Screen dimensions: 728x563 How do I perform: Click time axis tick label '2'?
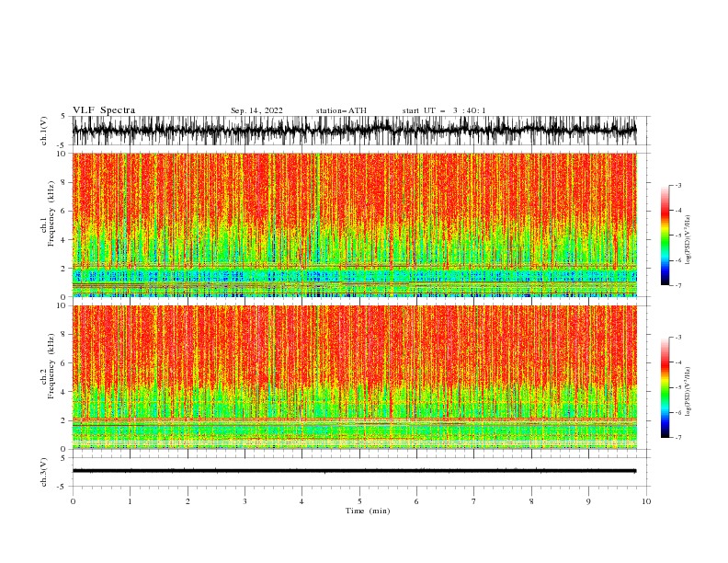coord(188,501)
